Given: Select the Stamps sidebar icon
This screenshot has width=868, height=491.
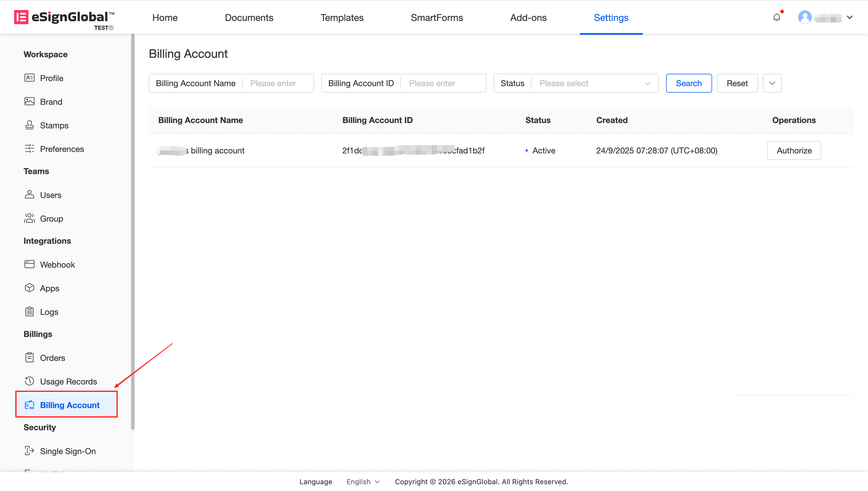Looking at the screenshot, I should coord(29,125).
